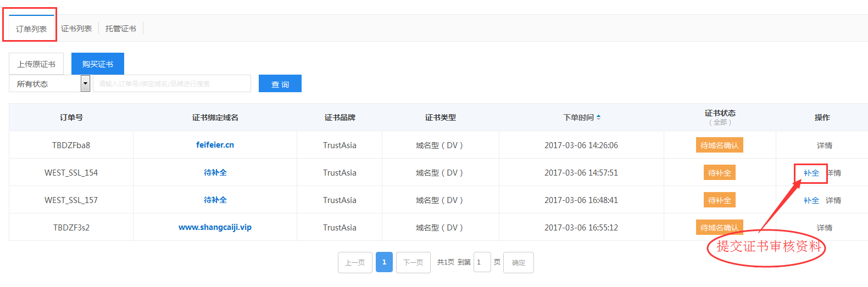Expand the 所有状态 status dropdown
This screenshot has width=868, height=287.
coord(85,84)
